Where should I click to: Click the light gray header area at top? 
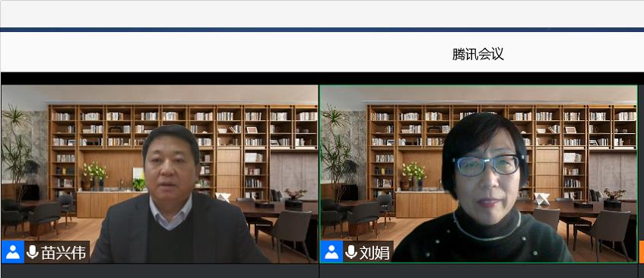point(322,14)
